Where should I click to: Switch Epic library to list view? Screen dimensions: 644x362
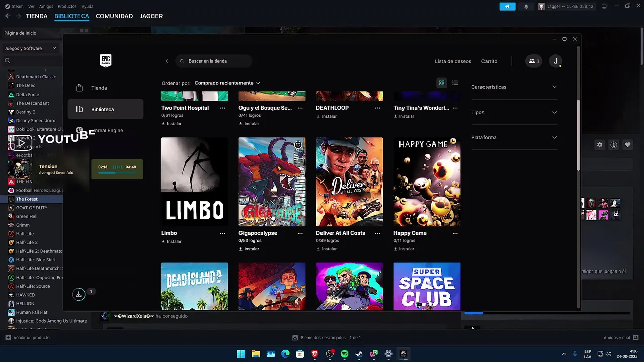pyautogui.click(x=455, y=83)
